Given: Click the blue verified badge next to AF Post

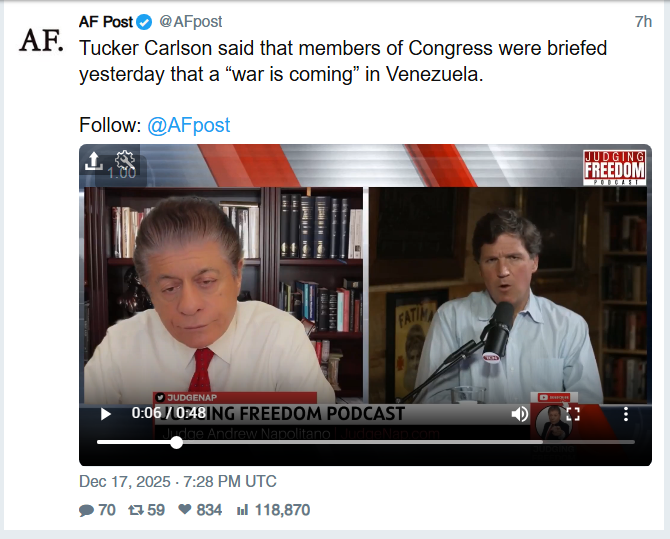Looking at the screenshot, I should tap(144, 22).
